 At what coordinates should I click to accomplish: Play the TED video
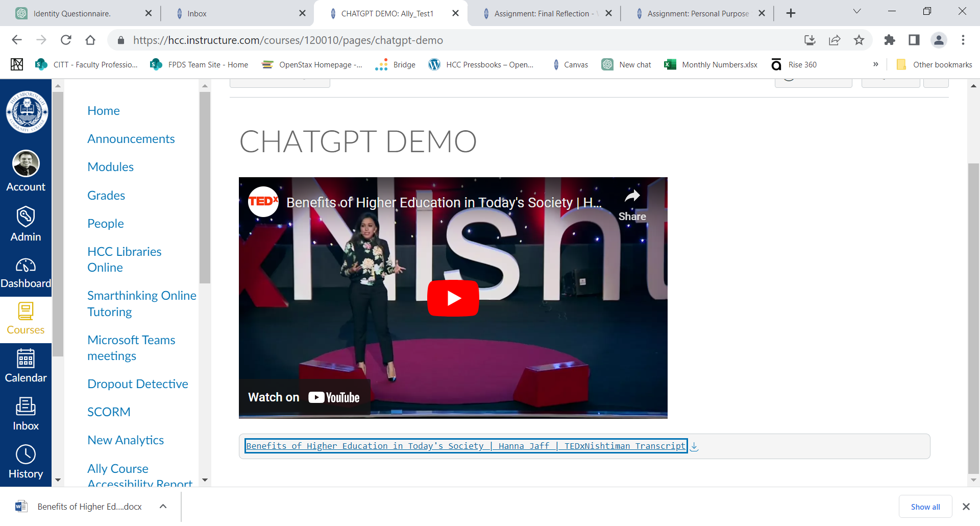[453, 298]
